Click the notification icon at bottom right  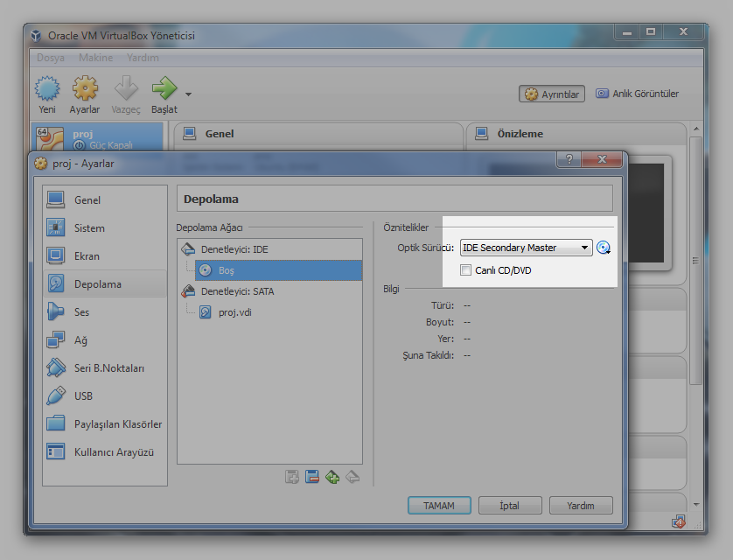(679, 521)
